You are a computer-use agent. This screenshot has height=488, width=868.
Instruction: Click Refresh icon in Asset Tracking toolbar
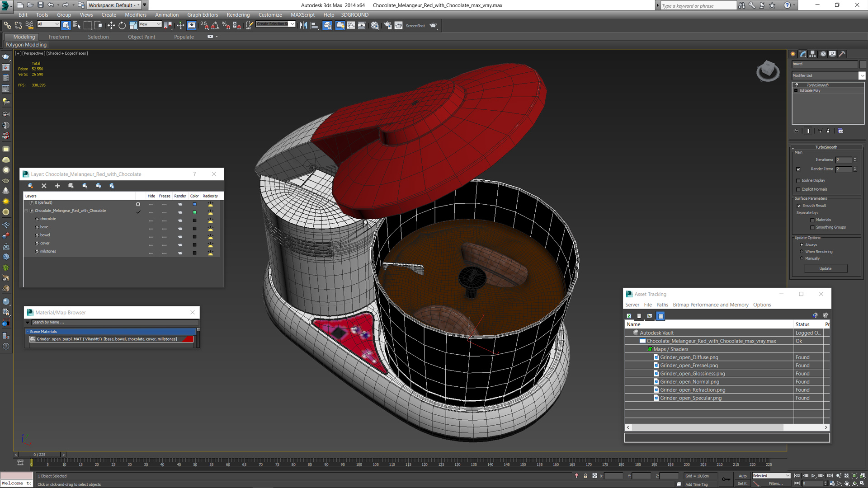(629, 316)
